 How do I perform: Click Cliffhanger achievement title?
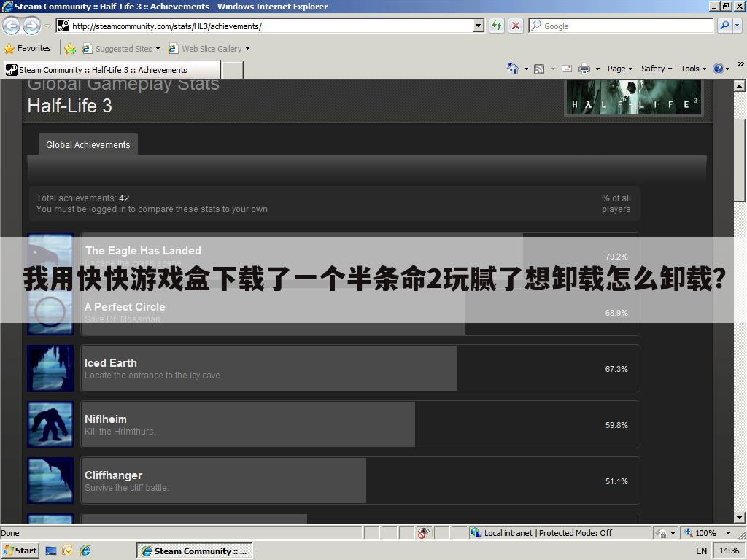(113, 475)
